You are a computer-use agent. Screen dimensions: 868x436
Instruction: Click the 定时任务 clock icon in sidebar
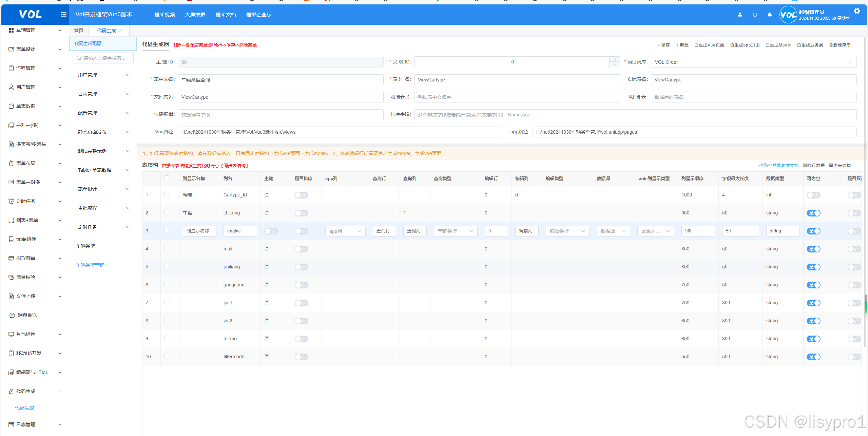coord(11,201)
